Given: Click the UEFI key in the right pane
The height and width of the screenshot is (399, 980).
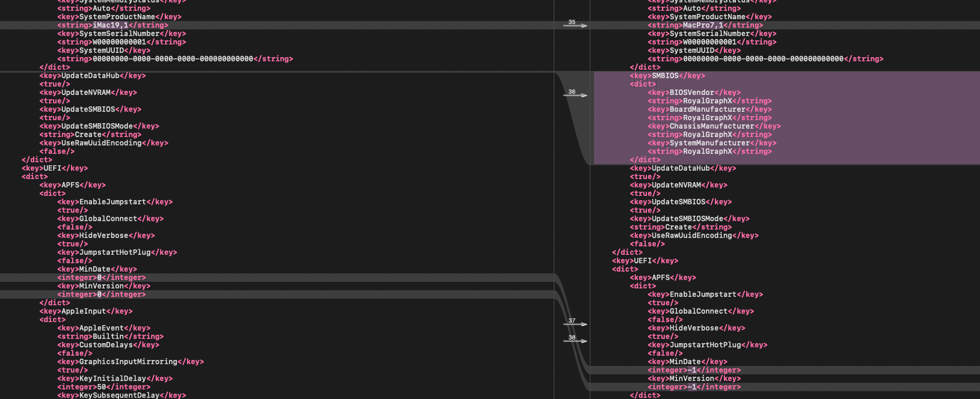Looking at the screenshot, I should 645,261.
